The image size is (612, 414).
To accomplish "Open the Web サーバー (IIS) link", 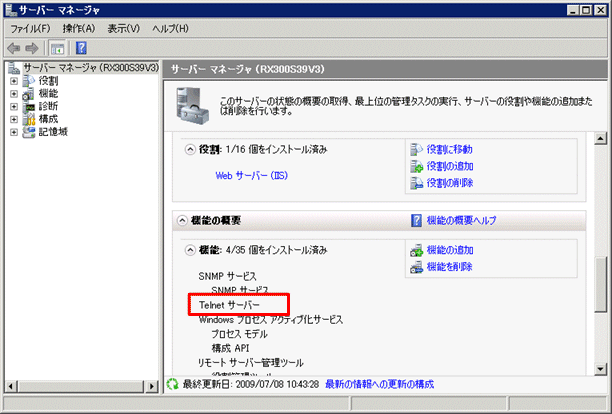I will (252, 176).
